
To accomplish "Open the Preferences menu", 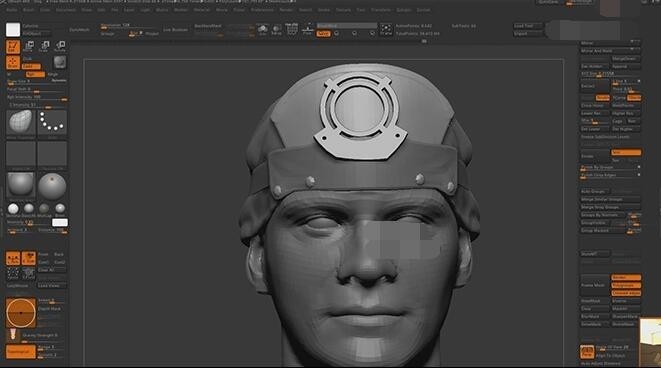I will (262, 10).
